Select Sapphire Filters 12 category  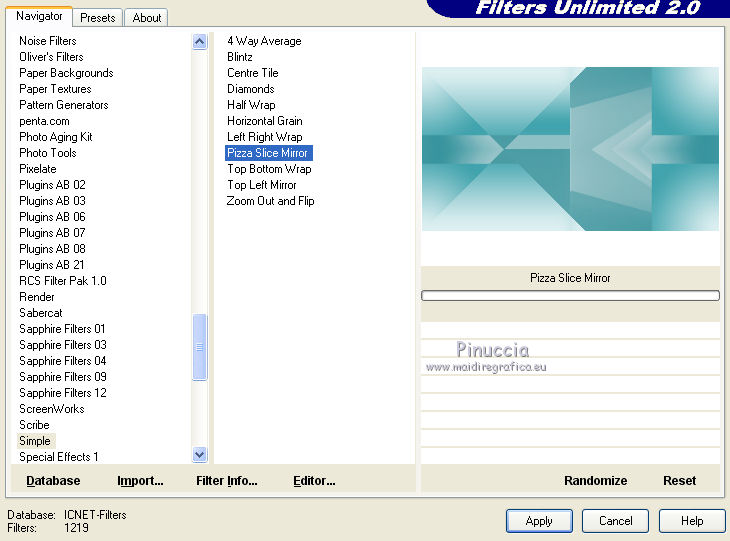[63, 392]
